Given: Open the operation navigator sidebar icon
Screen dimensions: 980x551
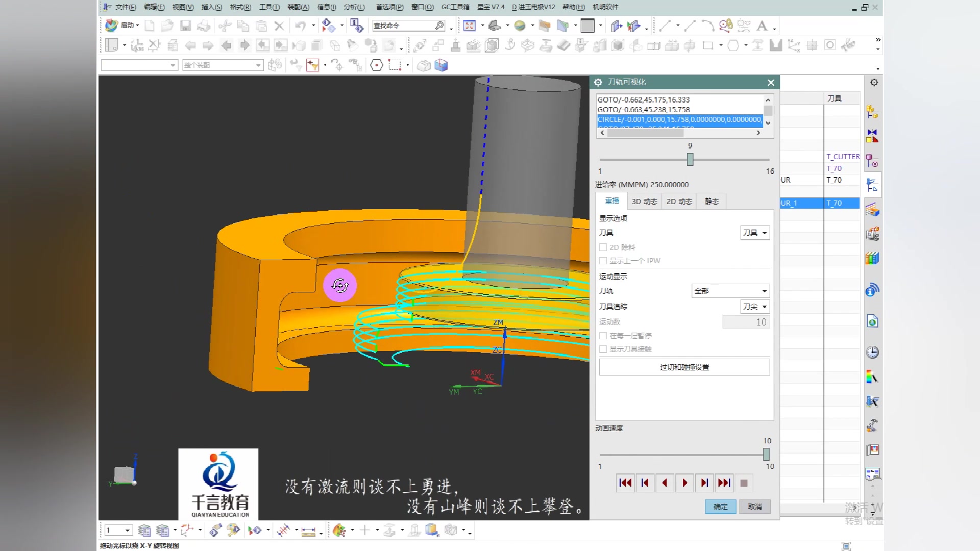Looking at the screenshot, I should [x=872, y=186].
